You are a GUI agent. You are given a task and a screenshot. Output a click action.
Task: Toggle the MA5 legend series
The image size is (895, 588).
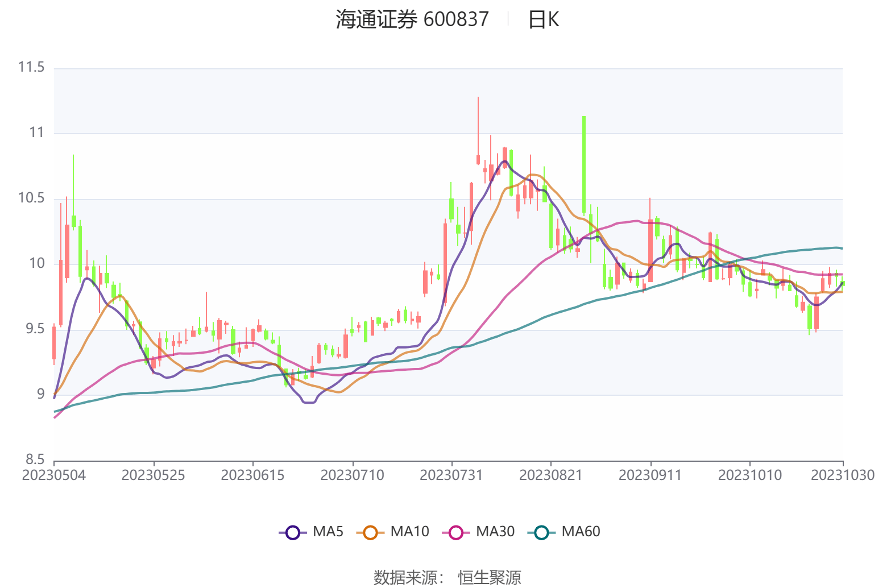311,532
